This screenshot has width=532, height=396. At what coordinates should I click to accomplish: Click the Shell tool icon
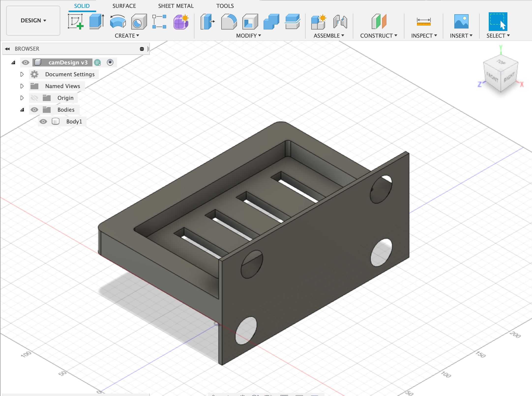(x=250, y=21)
